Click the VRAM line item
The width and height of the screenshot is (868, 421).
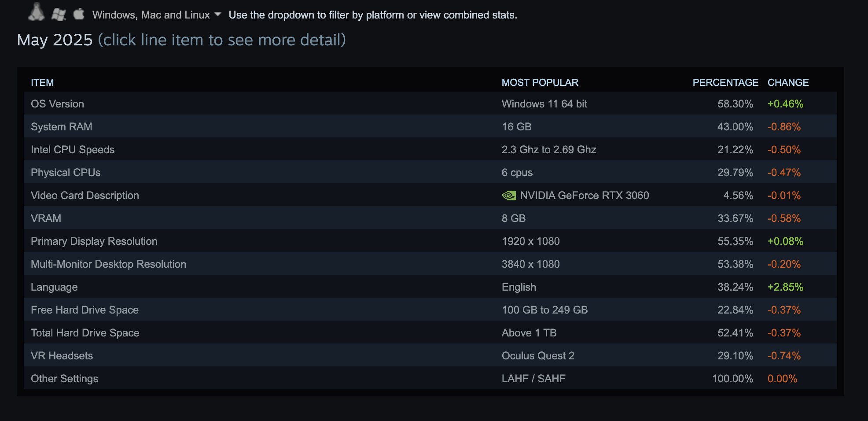coord(430,218)
